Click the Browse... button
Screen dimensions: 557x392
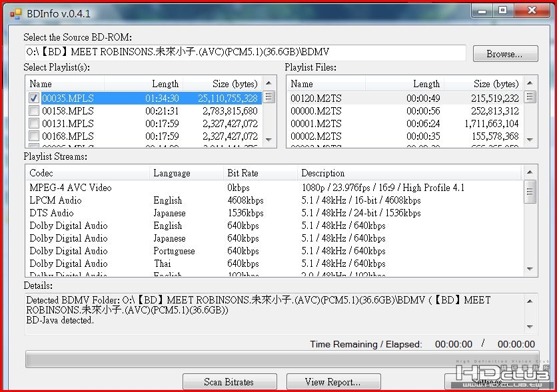505,54
